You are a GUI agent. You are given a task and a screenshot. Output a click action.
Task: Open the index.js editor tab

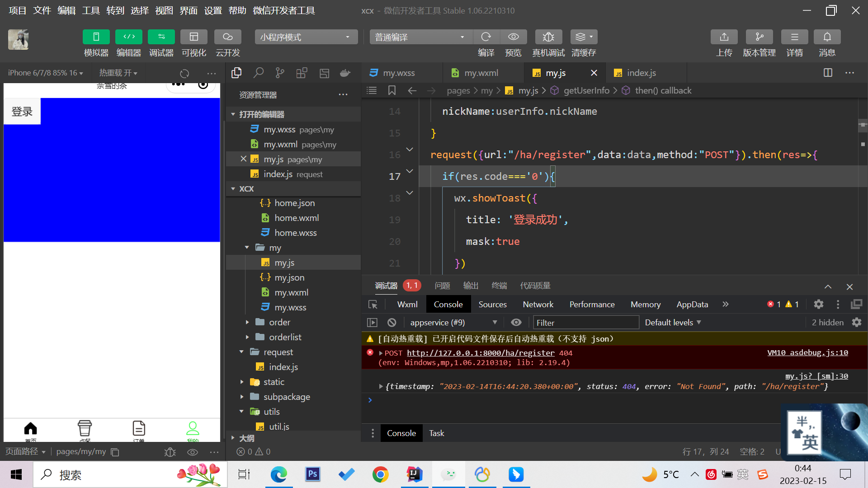point(641,73)
